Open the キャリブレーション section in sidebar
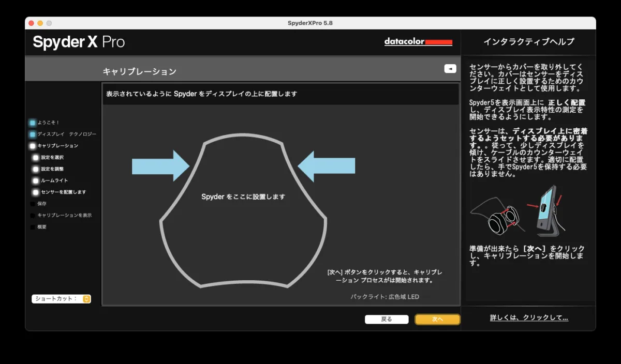Screen dimensions: 621x364 33,146
